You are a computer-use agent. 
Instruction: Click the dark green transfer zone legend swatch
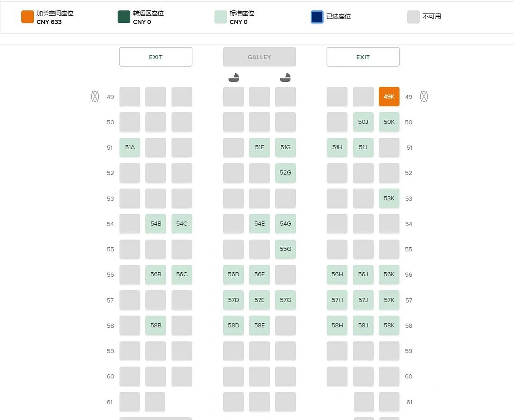124,17
